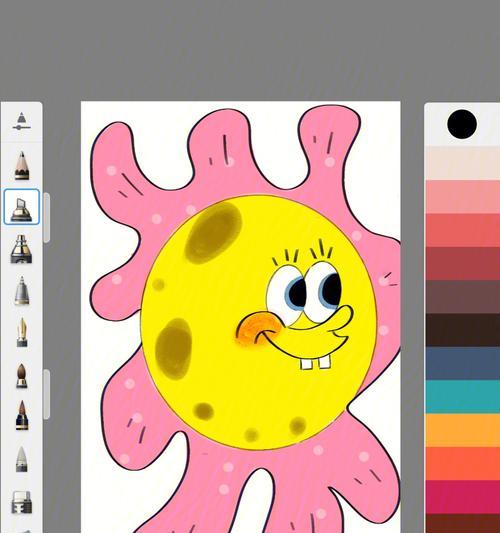Select the very dark brown swatch
Viewport: 500px width, 533px height.
pyautogui.click(x=463, y=330)
